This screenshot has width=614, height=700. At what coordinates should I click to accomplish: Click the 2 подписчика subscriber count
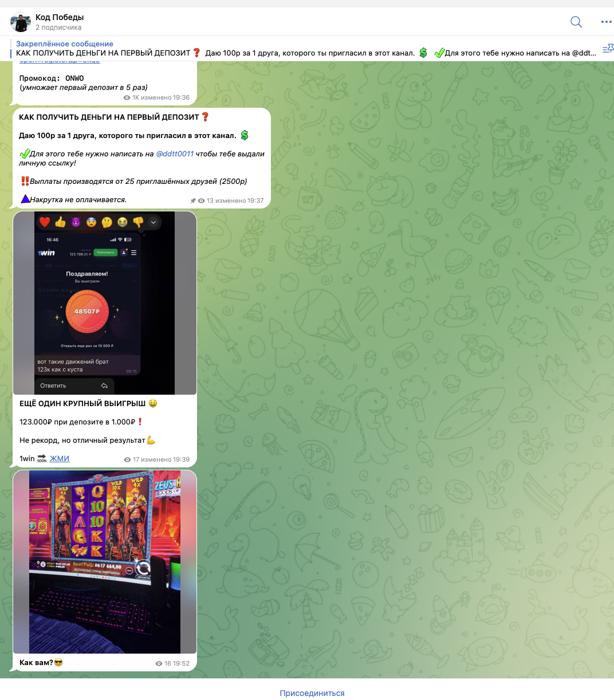tap(58, 27)
